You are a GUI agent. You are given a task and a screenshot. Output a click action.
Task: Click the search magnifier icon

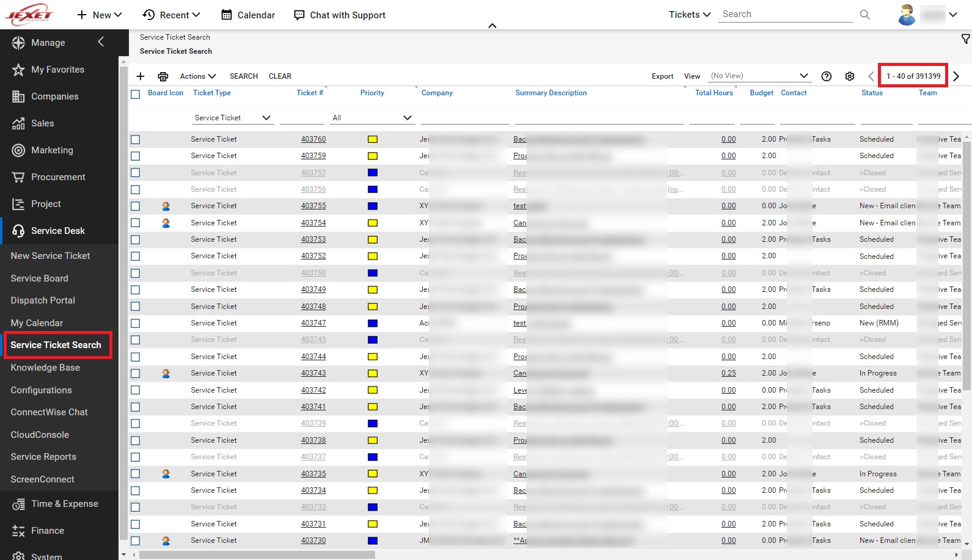(x=864, y=15)
